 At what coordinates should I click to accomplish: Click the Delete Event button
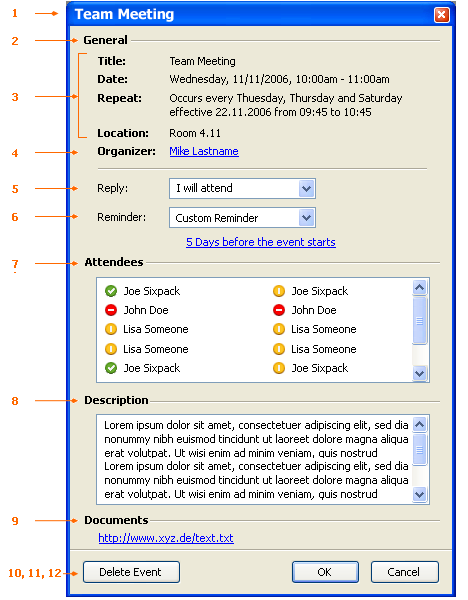pyautogui.click(x=131, y=572)
